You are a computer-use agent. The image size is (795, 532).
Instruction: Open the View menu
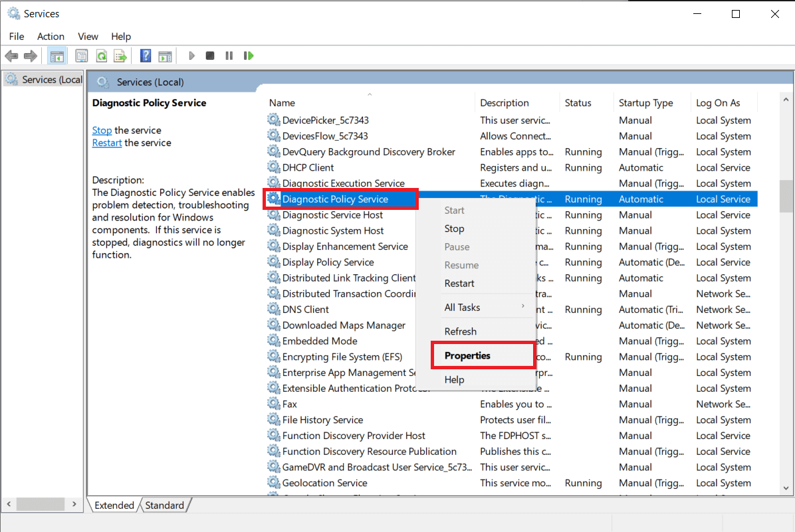coord(88,37)
